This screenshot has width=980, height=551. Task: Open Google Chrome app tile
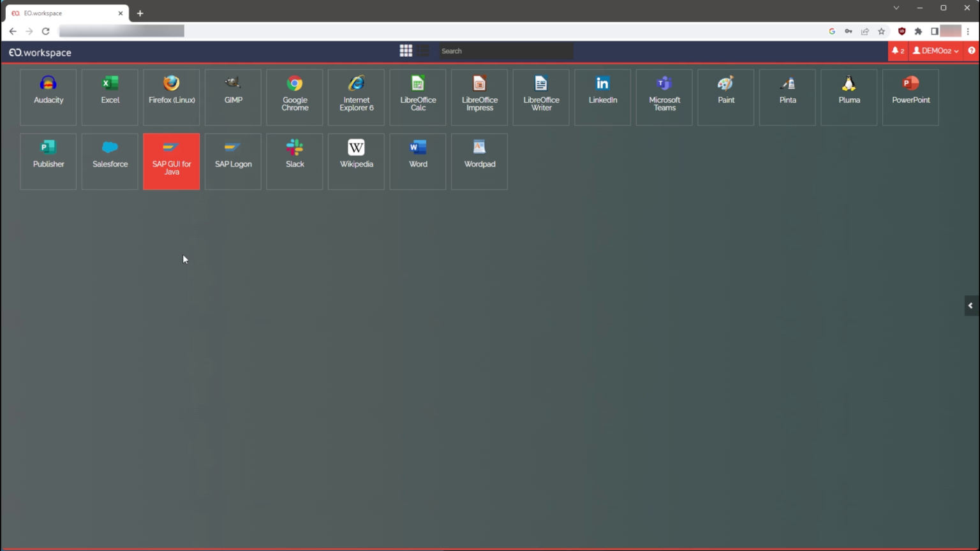[295, 98]
